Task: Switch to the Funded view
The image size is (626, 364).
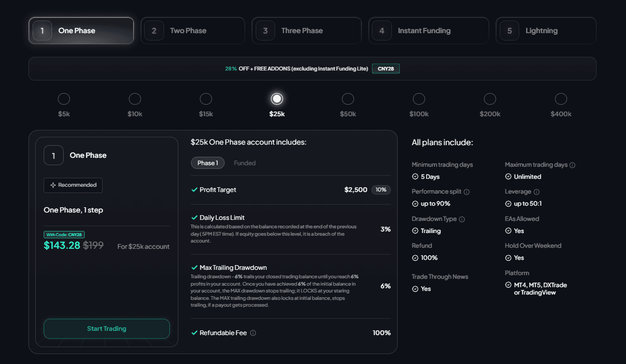Action: (x=244, y=163)
